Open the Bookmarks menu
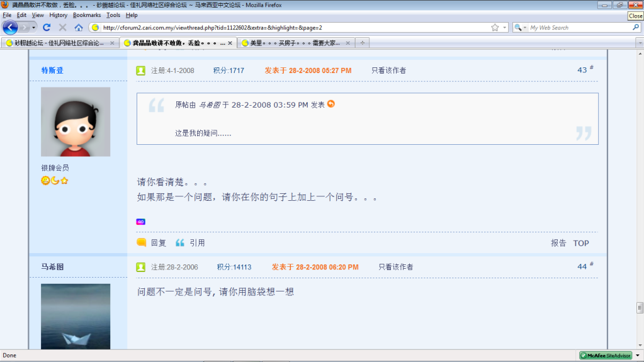This screenshot has height=362, width=644. [x=86, y=15]
